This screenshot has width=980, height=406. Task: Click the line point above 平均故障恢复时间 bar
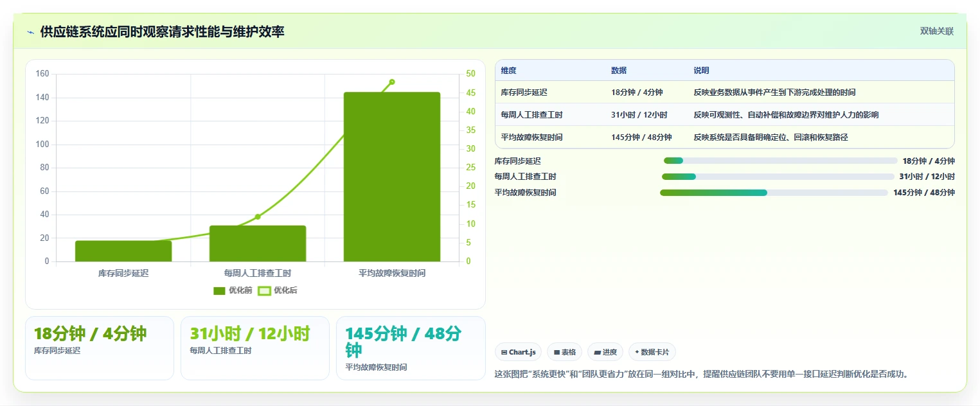[392, 82]
